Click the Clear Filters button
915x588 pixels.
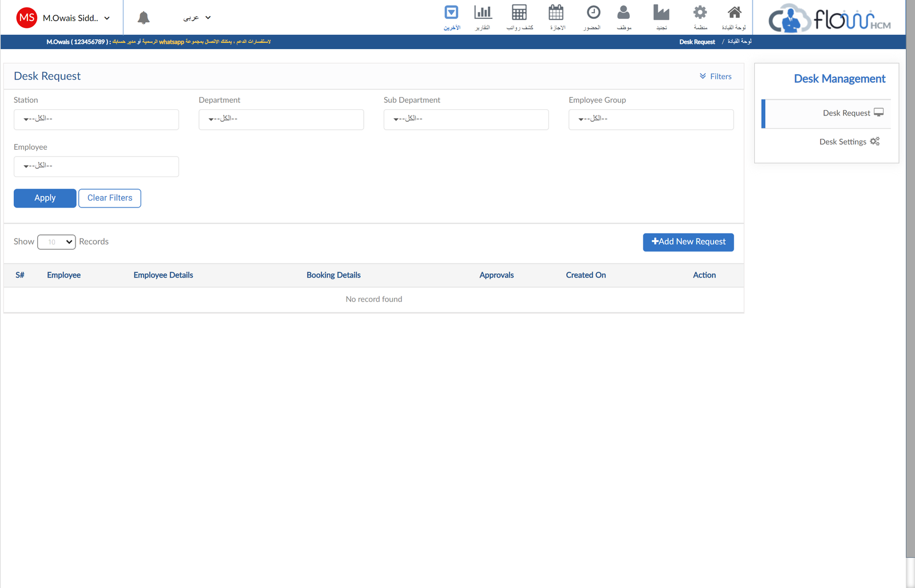point(110,198)
